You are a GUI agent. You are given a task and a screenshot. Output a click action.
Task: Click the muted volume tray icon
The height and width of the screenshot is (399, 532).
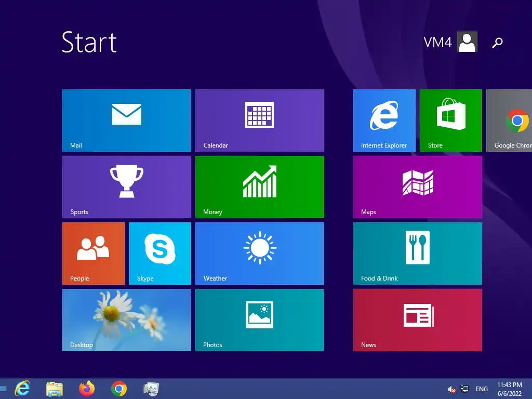tap(451, 389)
